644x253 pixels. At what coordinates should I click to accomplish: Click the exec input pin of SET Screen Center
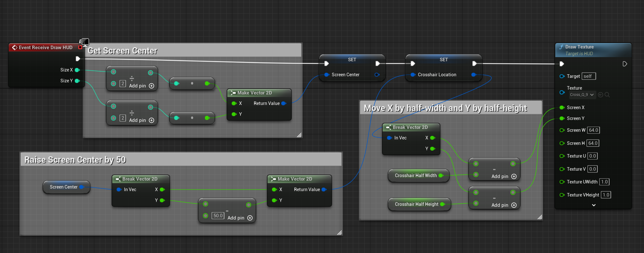pos(326,63)
